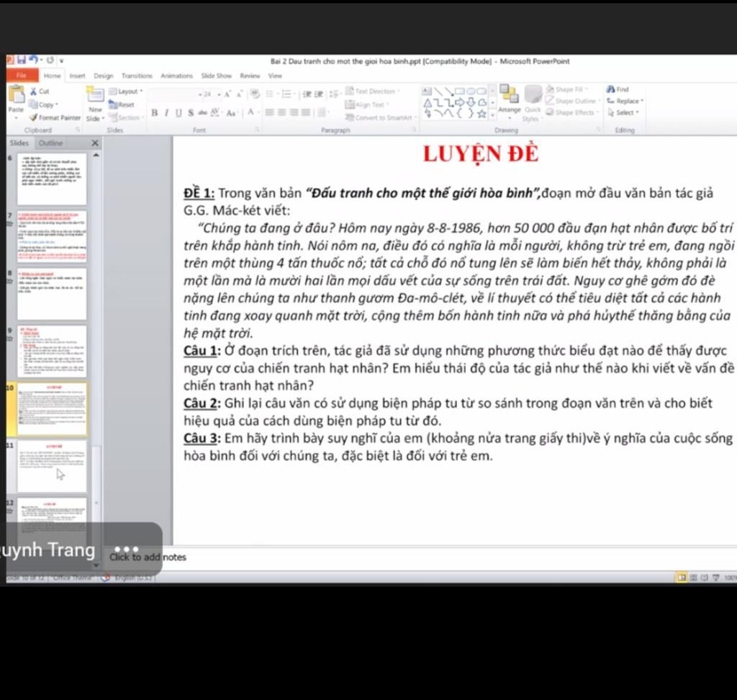This screenshot has width=737, height=700.
Task: Increase font size with Grow Font
Action: (227, 94)
